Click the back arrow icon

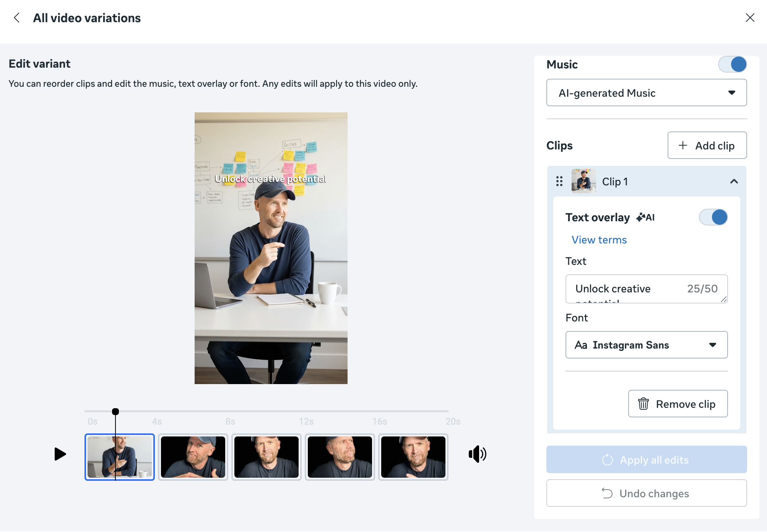click(16, 18)
